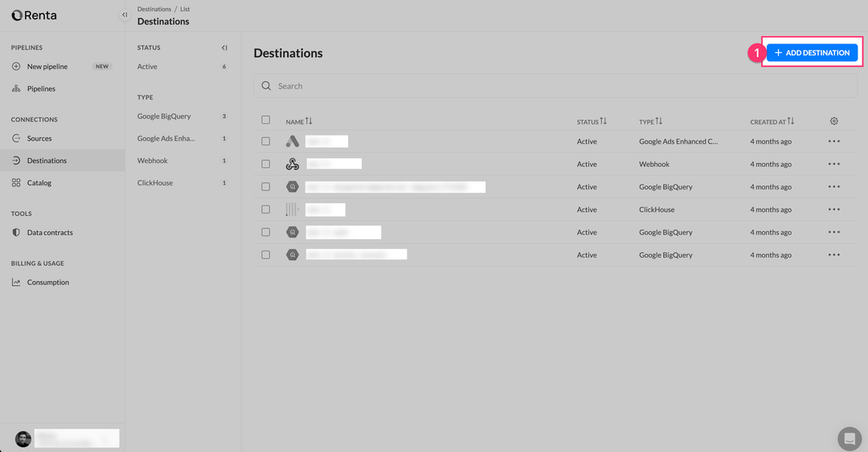Open Sources in the sidebar
Screen dimensions: 868x452
point(39,139)
